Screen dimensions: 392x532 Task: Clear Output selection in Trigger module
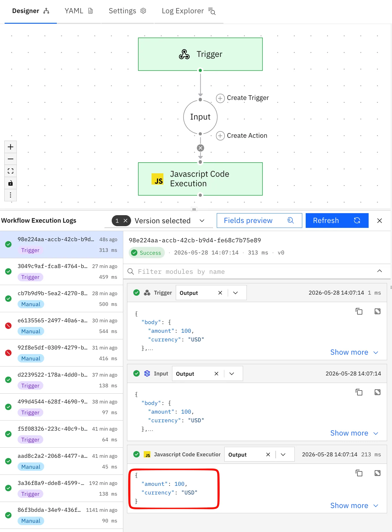(x=220, y=293)
